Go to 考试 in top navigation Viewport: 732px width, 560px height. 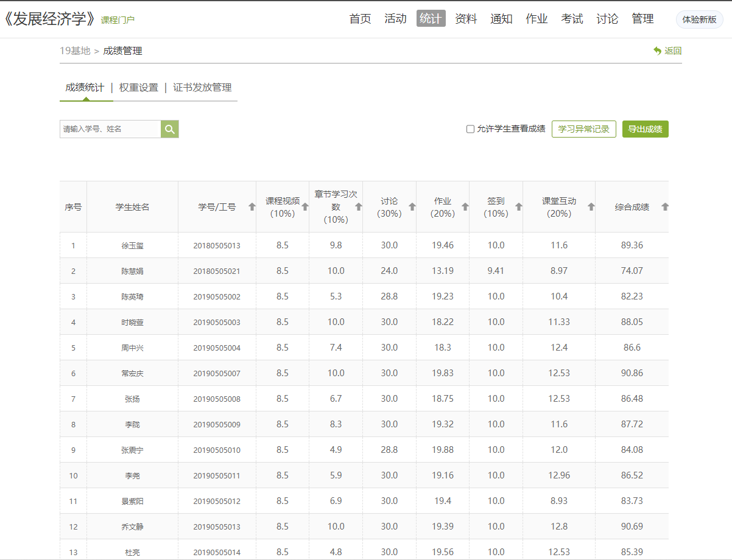[x=572, y=19]
